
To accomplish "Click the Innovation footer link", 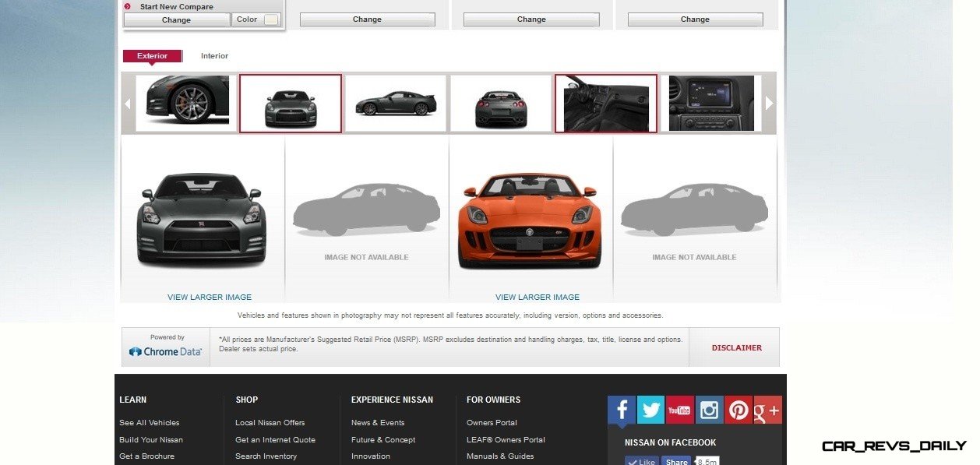I will pos(371,456).
